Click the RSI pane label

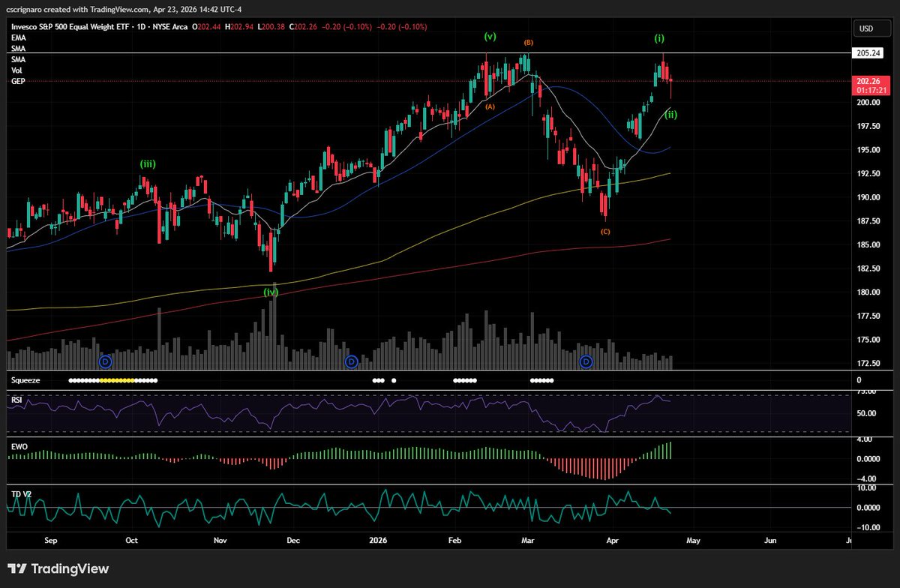click(x=16, y=400)
